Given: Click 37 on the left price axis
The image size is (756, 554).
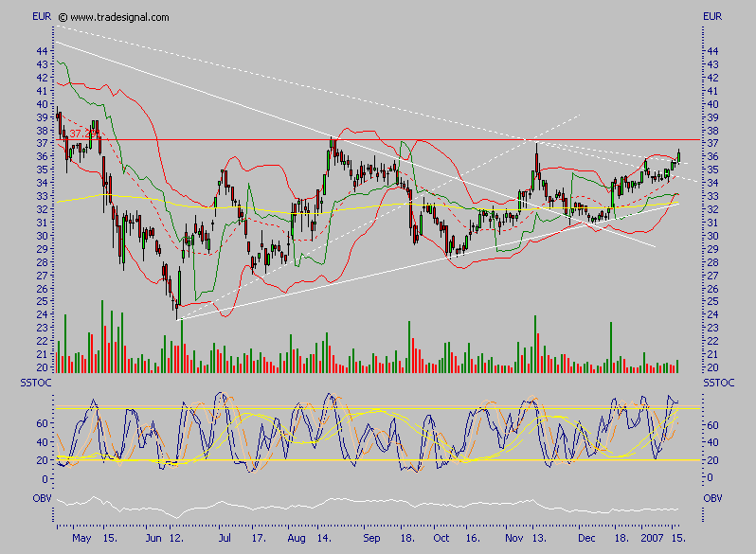Looking at the screenshot, I should [42, 144].
